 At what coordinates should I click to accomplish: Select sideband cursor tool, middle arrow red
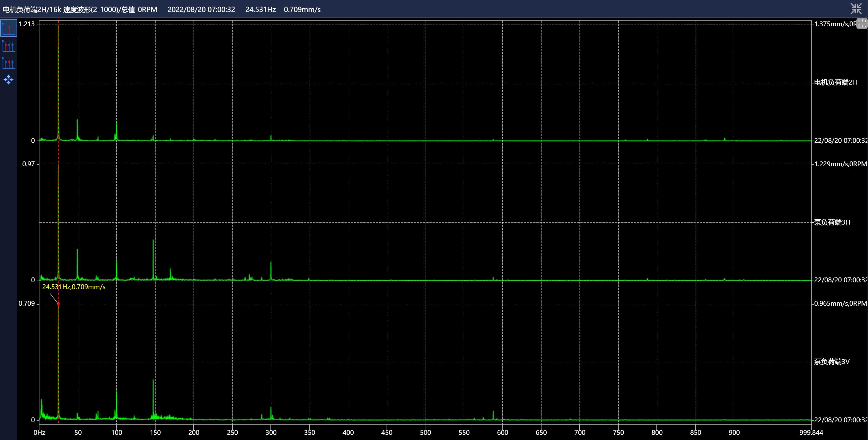coord(8,63)
